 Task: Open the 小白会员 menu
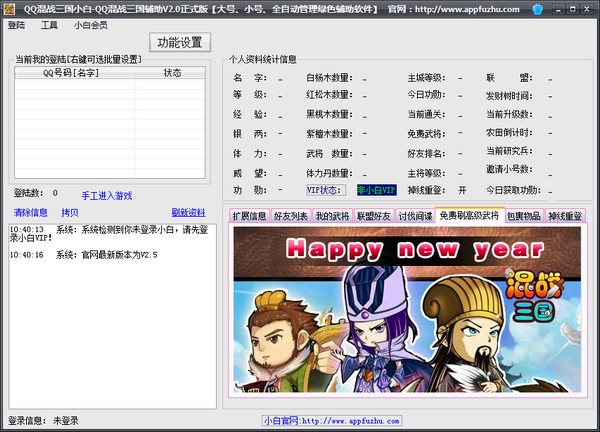coord(91,25)
